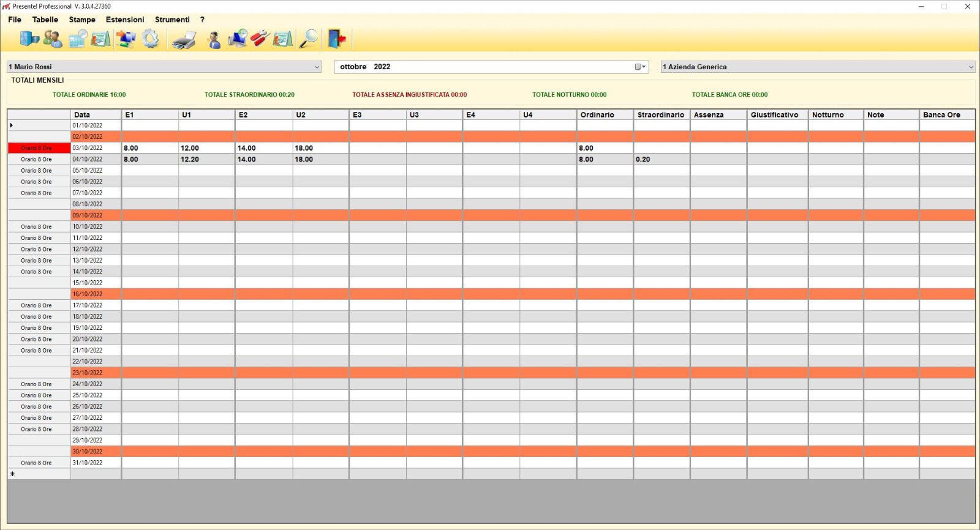The width and height of the screenshot is (980, 530).
Task: Open the Tabelle menu
Action: pos(45,20)
